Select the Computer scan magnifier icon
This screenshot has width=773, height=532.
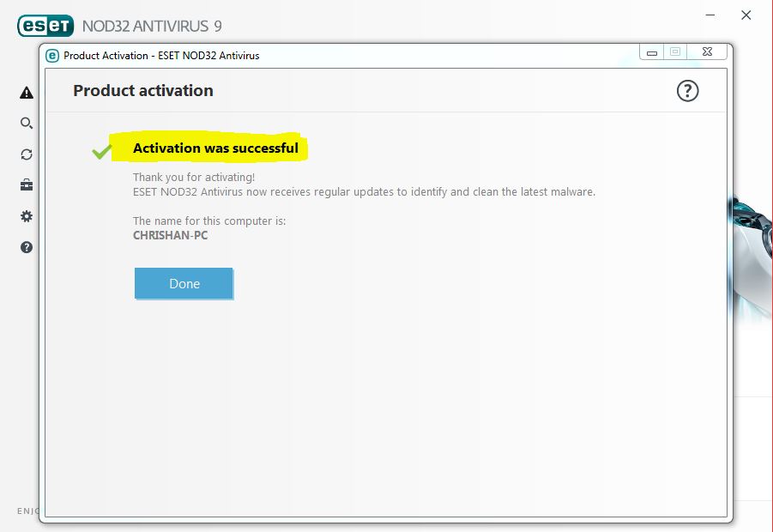coord(26,123)
